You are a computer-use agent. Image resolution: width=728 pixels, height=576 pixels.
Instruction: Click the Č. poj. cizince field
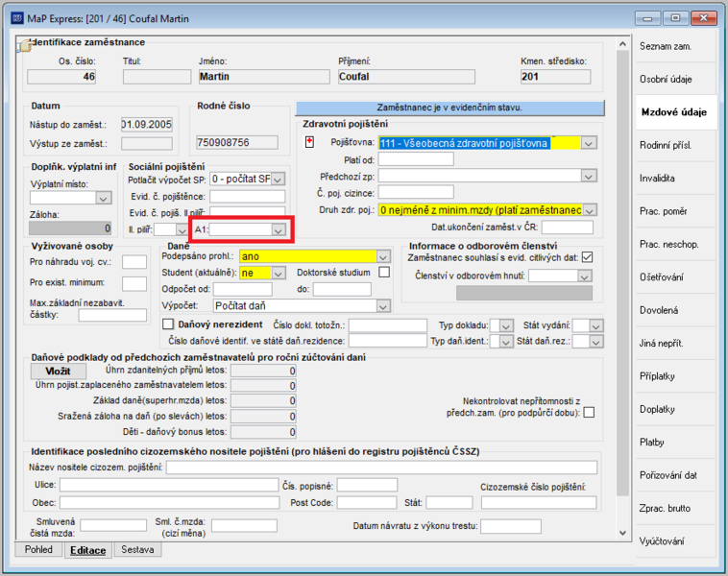click(x=416, y=192)
